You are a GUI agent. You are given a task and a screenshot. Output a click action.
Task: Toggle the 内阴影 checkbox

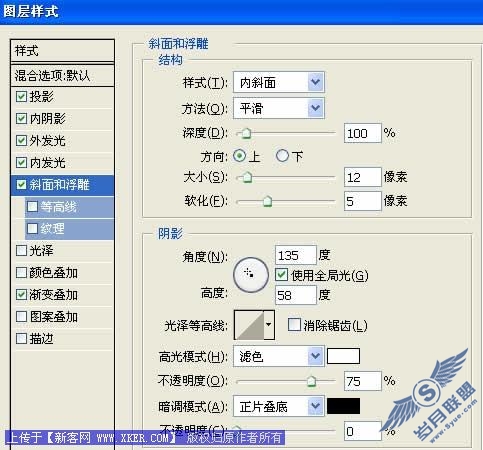pos(21,119)
